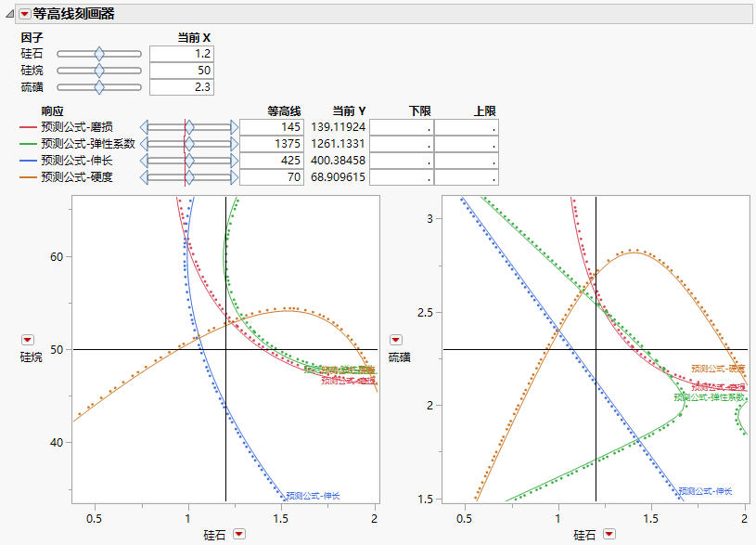Click the orange 预测公式-硬度 legend line

click(x=28, y=177)
